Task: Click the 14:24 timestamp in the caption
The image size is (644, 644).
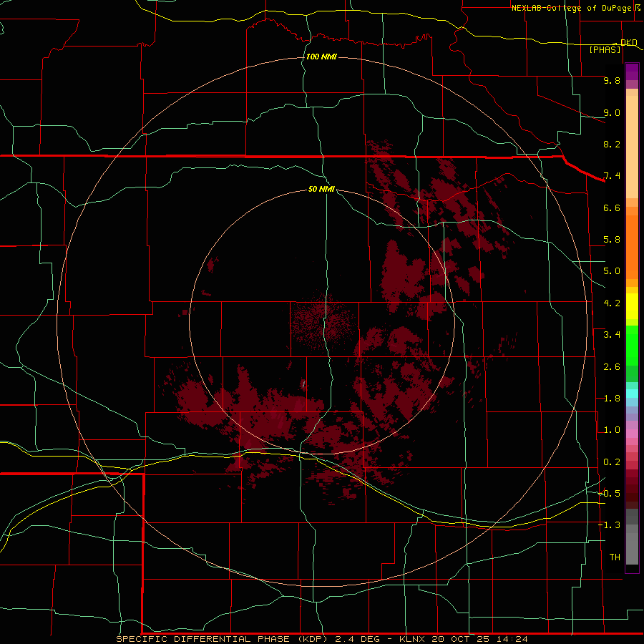Action: point(512,639)
